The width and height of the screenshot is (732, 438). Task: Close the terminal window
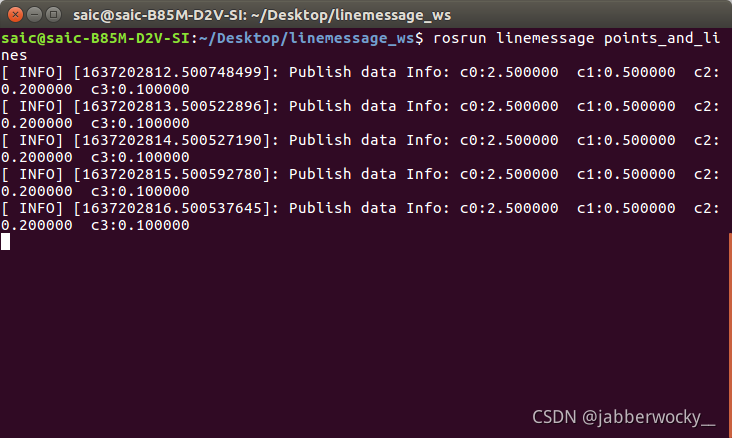(x=15, y=15)
